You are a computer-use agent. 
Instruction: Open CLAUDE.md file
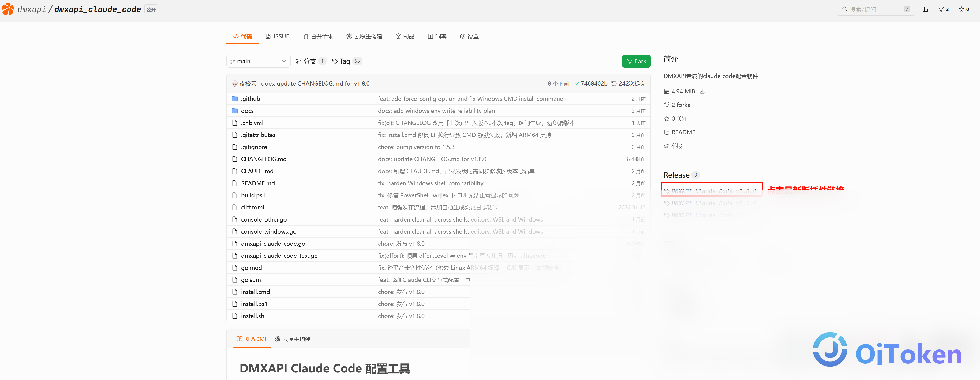click(x=257, y=171)
